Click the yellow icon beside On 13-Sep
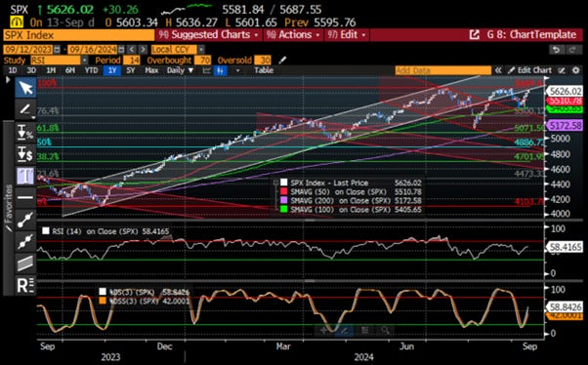Image resolution: width=588 pixels, height=365 pixels. point(17,22)
